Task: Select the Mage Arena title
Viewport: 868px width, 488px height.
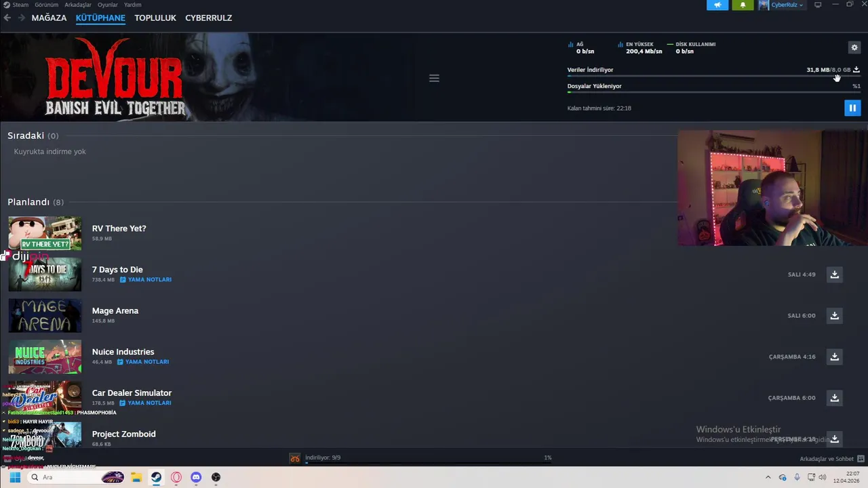Action: (115, 310)
